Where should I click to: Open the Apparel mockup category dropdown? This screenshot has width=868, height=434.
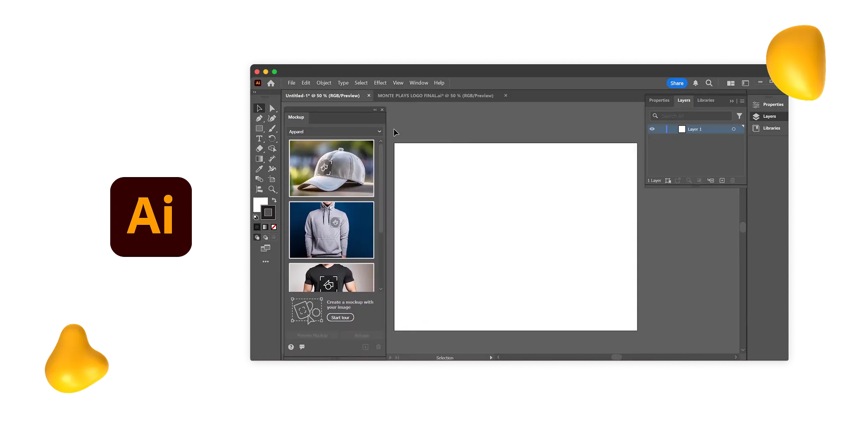(335, 131)
